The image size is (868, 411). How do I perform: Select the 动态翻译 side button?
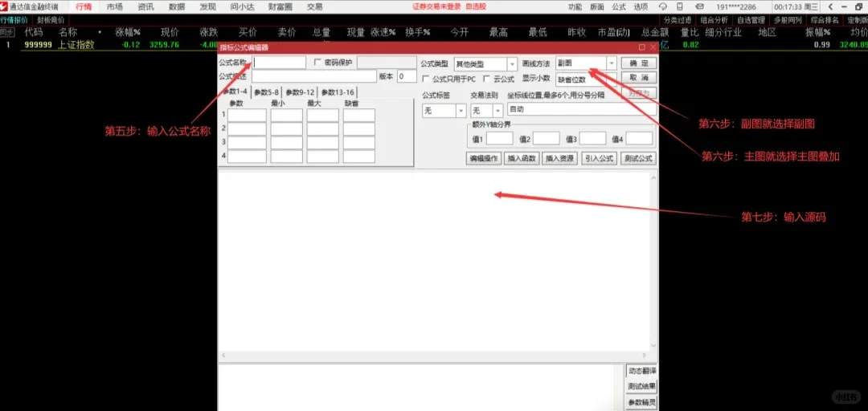click(641, 371)
